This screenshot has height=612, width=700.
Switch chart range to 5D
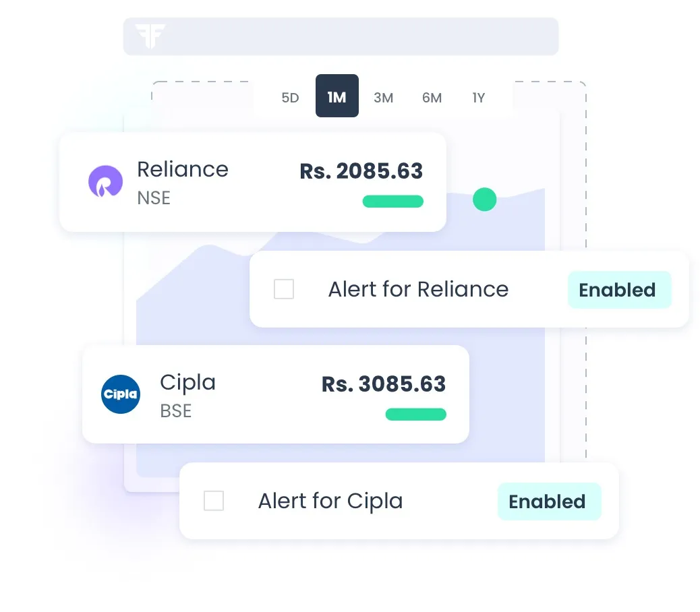[x=290, y=98]
